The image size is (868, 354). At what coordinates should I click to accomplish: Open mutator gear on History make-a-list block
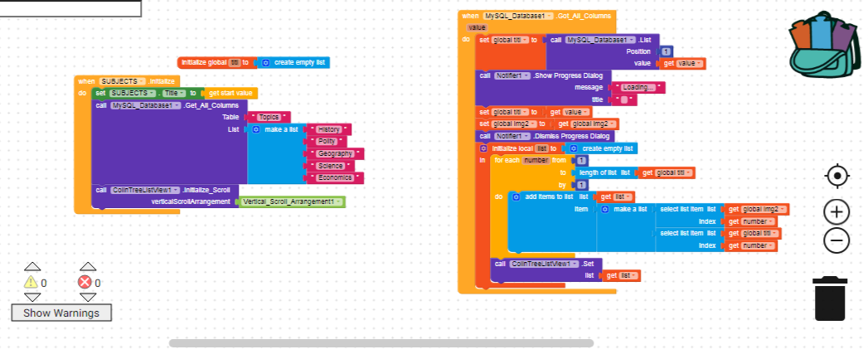click(255, 129)
